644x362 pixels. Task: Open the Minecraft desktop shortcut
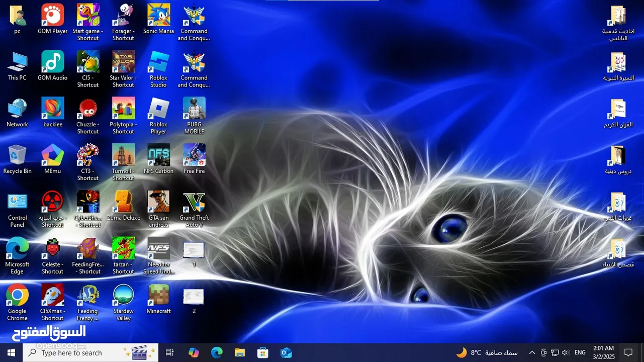pyautogui.click(x=158, y=300)
